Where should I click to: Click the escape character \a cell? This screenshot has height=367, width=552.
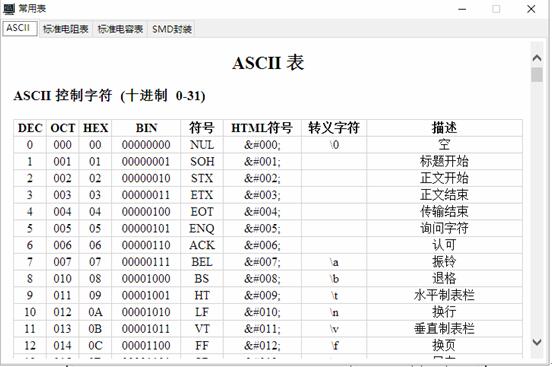[x=334, y=262]
